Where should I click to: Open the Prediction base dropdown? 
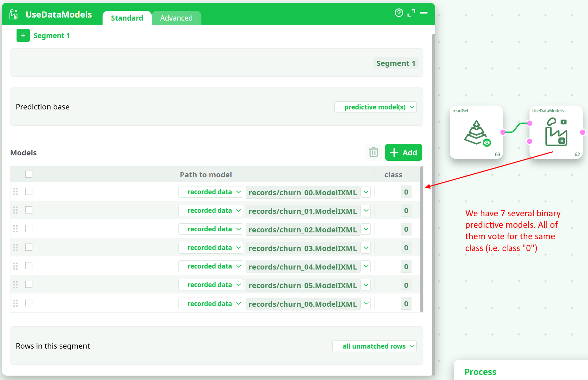(375, 107)
